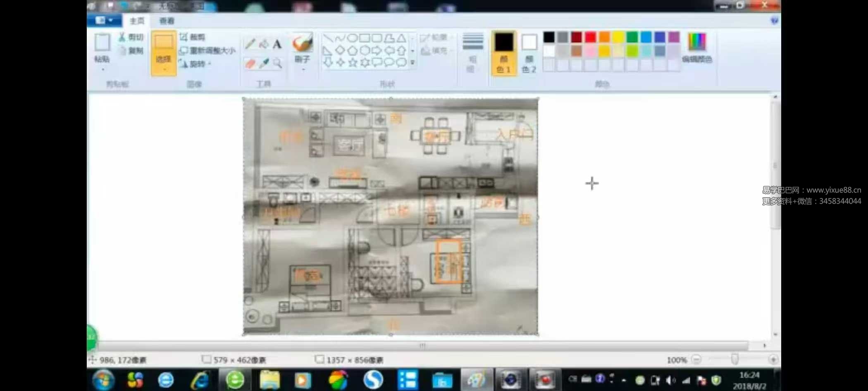Image resolution: width=868 pixels, height=391 pixels.
Task: Select the Color picker eyedropper tool
Action: [264, 63]
